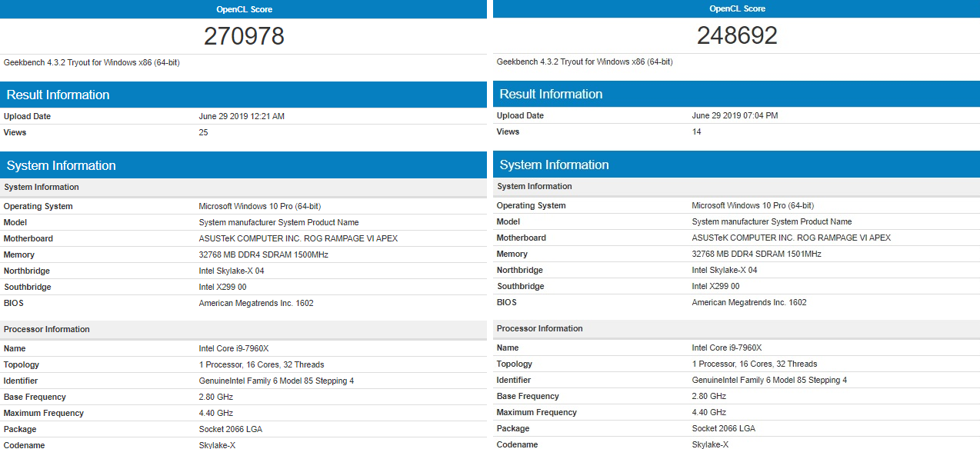Click Operating System label in 270978 result
The width and height of the screenshot is (980, 449).
38,206
